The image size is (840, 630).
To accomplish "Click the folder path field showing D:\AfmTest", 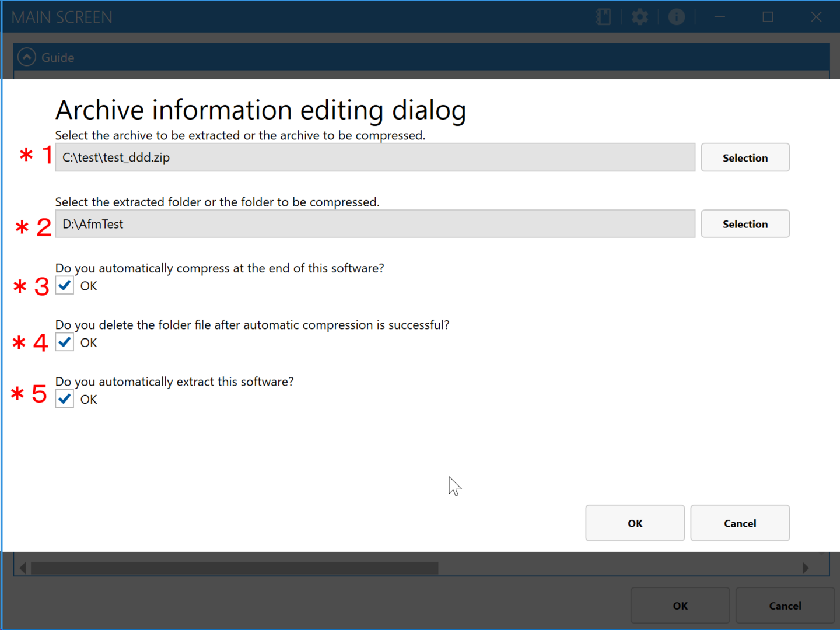I will point(374,224).
